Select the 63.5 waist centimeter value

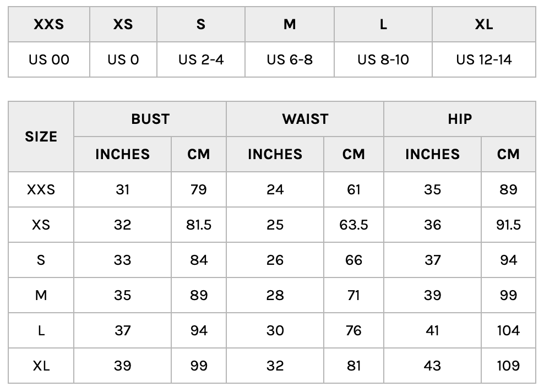[353, 225]
